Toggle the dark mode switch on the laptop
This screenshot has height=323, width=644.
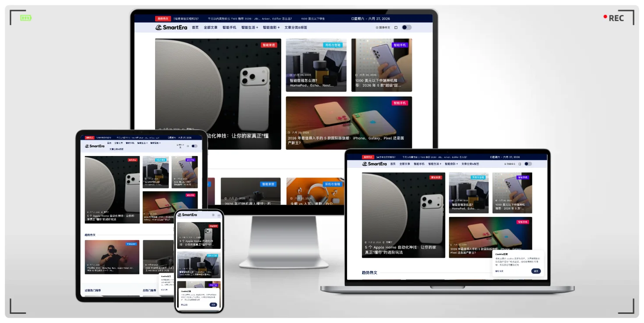tap(528, 164)
